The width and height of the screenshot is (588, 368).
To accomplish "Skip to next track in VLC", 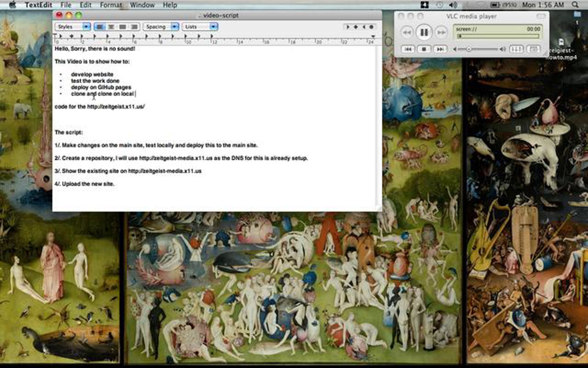I will (x=440, y=49).
